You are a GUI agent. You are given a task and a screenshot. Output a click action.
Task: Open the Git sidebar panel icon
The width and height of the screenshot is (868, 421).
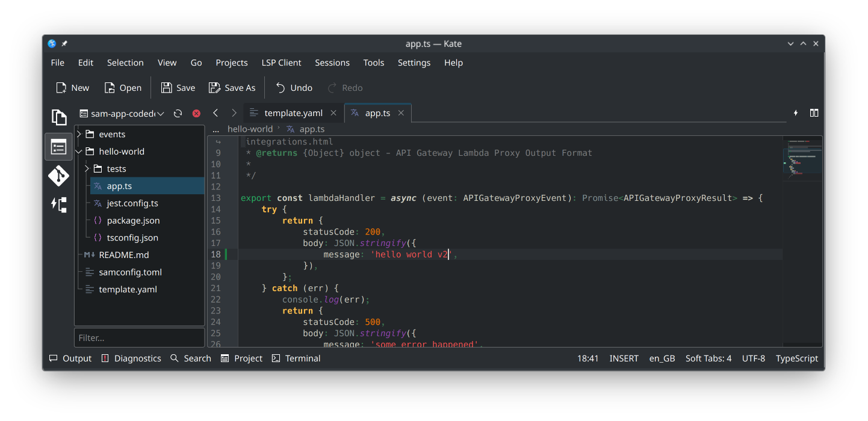pyautogui.click(x=58, y=176)
